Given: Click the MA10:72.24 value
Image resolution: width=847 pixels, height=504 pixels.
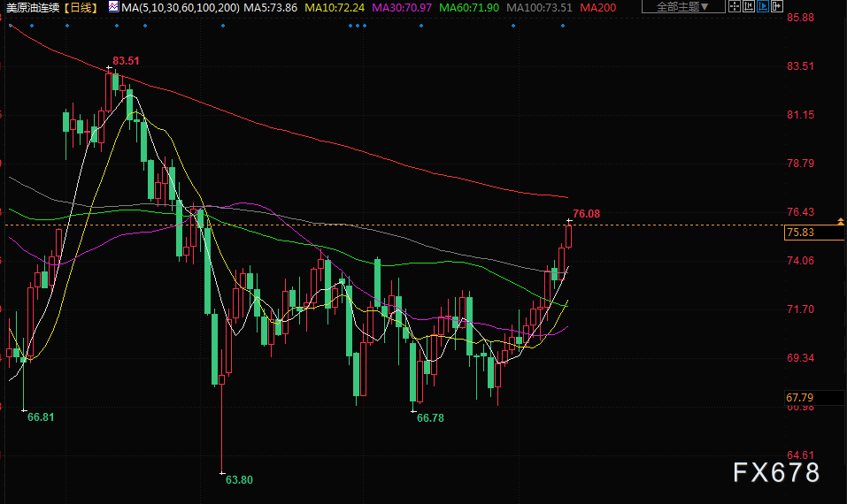Looking at the screenshot, I should click(335, 8).
